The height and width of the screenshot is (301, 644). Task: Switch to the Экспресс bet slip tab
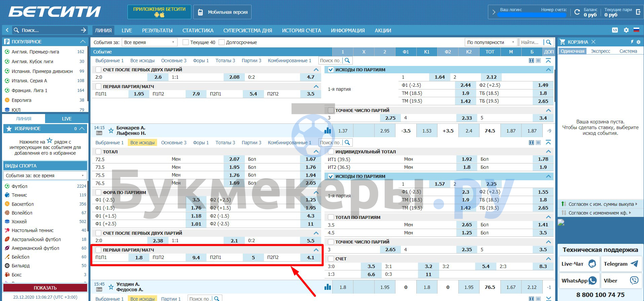click(600, 51)
